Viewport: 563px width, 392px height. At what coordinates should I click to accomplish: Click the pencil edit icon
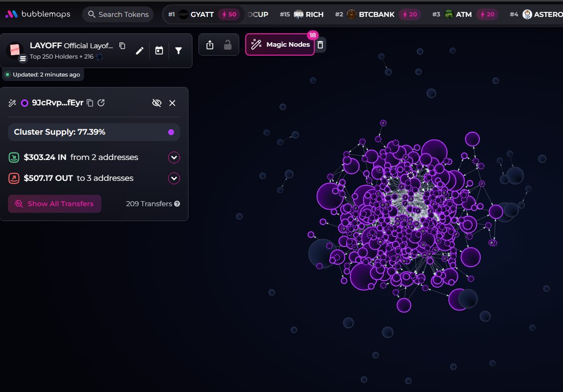pyautogui.click(x=140, y=51)
